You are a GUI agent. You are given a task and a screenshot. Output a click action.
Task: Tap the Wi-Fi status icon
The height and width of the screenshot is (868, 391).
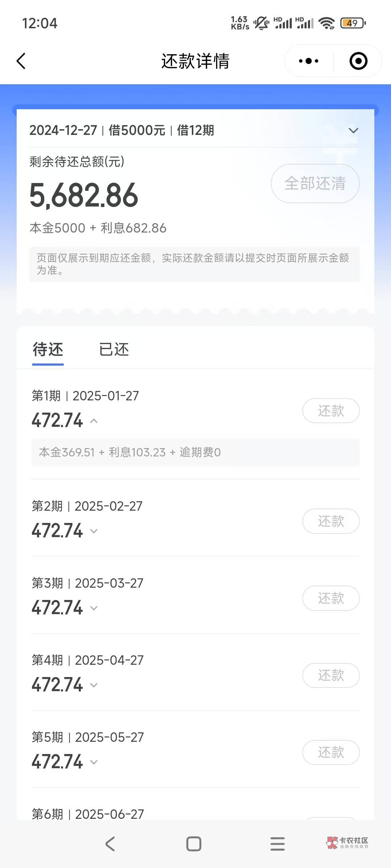tap(326, 24)
